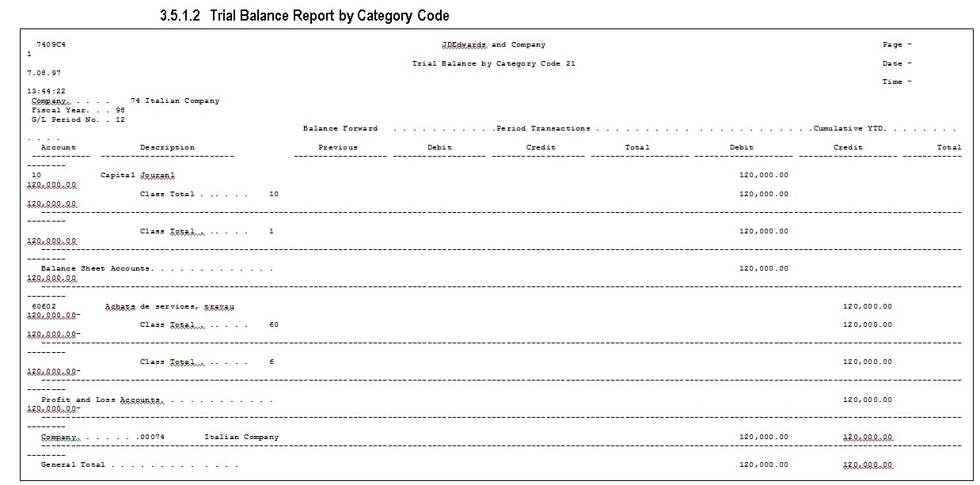Select the "Capital Journal" description

[x=138, y=175]
